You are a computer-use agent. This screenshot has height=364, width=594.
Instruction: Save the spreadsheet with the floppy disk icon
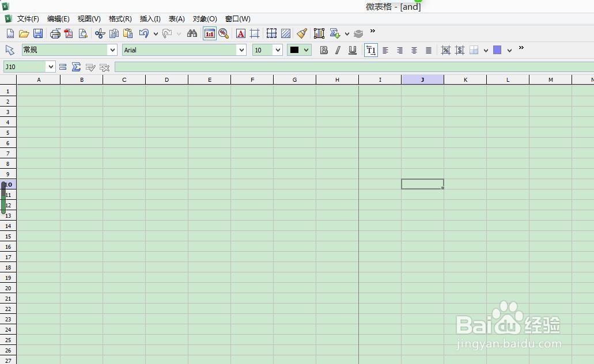click(x=38, y=34)
